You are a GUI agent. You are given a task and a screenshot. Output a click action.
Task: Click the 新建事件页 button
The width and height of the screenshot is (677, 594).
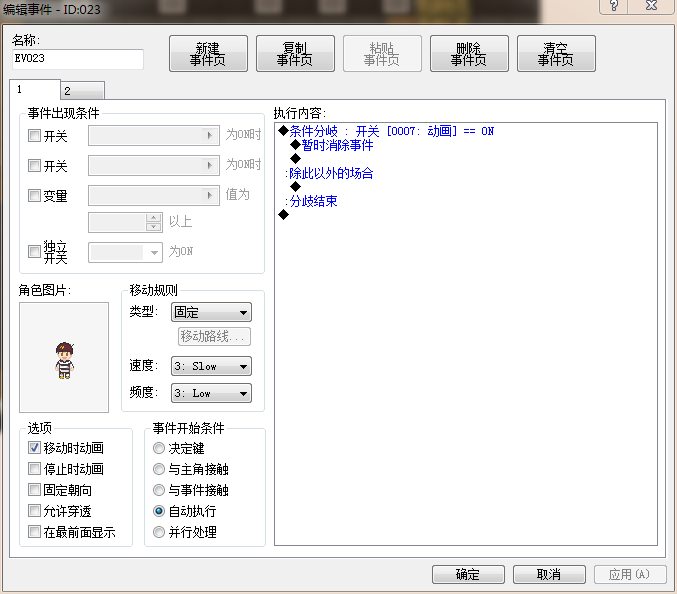(x=208, y=54)
